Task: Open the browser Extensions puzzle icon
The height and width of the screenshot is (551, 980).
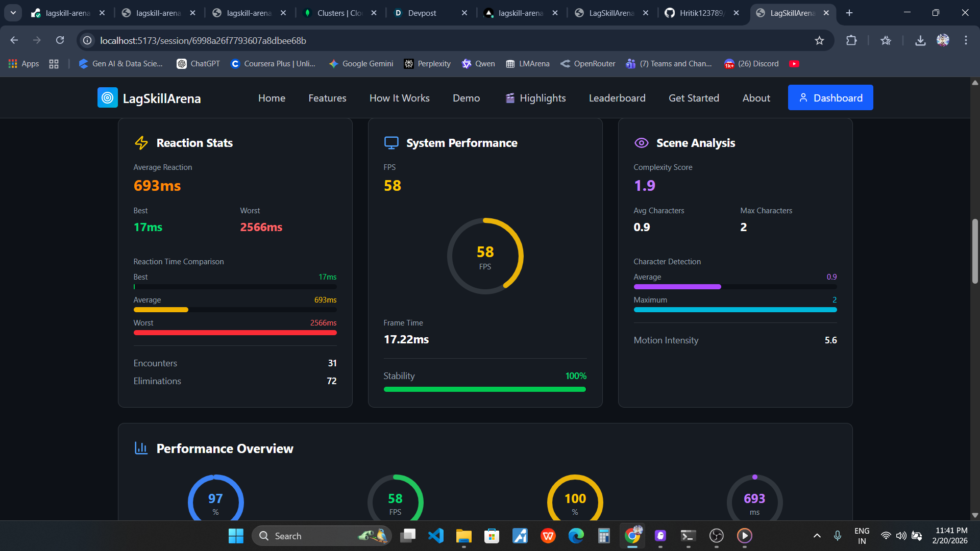Action: tap(851, 40)
